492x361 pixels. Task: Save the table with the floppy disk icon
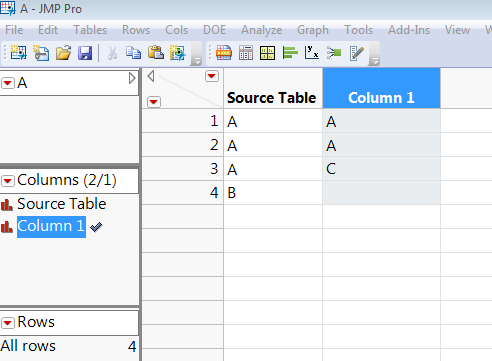[x=85, y=53]
